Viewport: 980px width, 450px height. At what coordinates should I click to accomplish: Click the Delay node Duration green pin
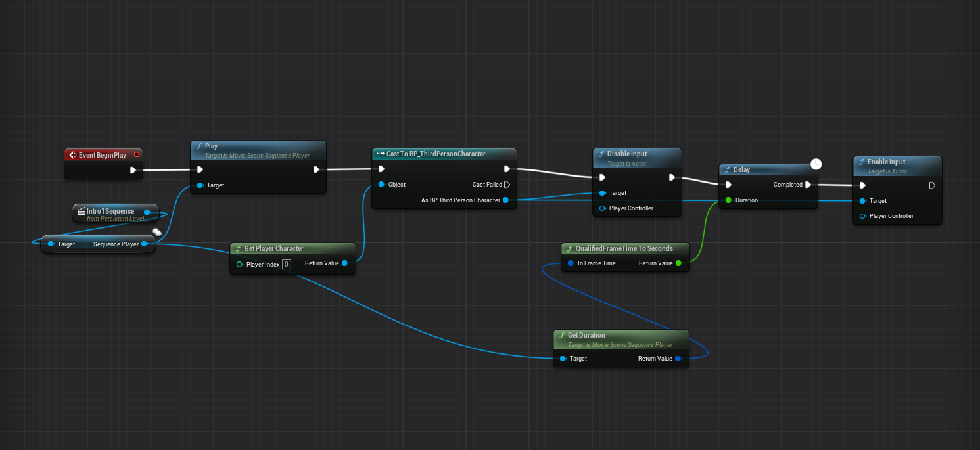(x=728, y=200)
